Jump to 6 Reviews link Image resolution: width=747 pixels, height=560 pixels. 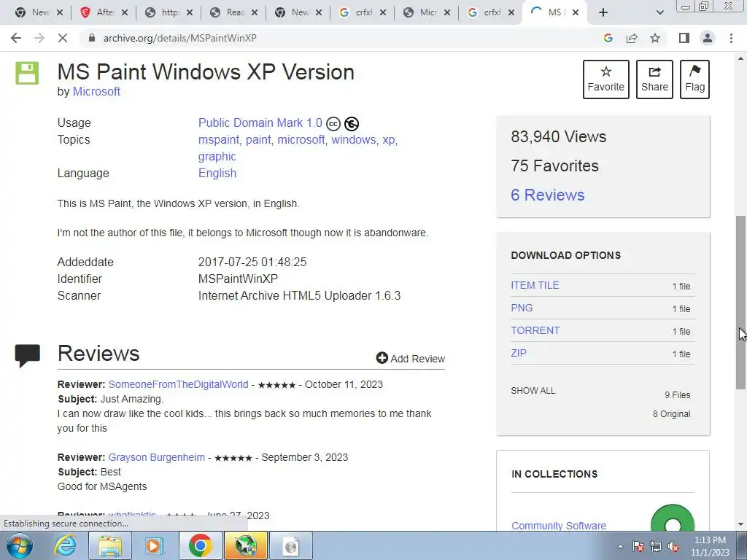click(x=547, y=195)
